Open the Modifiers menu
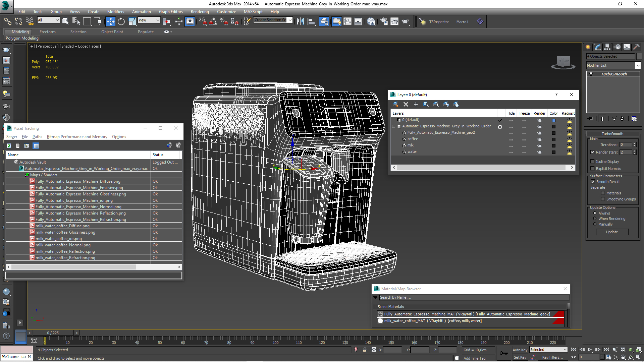The height and width of the screenshot is (362, 644). point(115,12)
